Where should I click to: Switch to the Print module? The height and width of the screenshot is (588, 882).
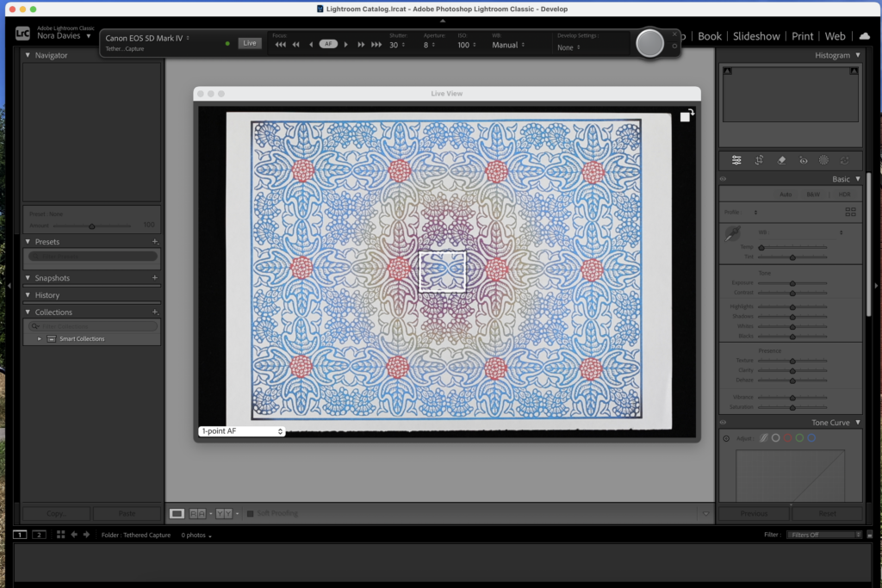(x=802, y=36)
